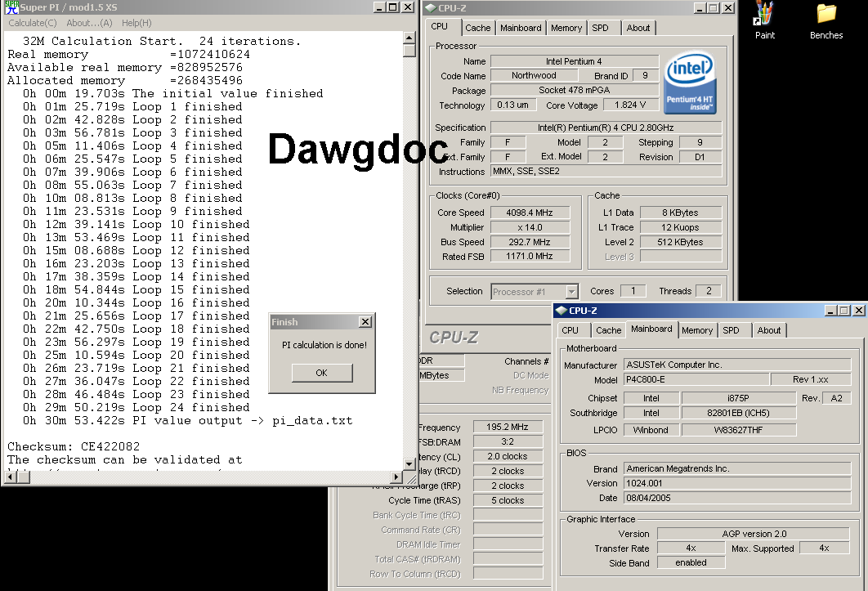Open the About...(A) menu in Super PI
The height and width of the screenshot is (591, 868).
89,23
